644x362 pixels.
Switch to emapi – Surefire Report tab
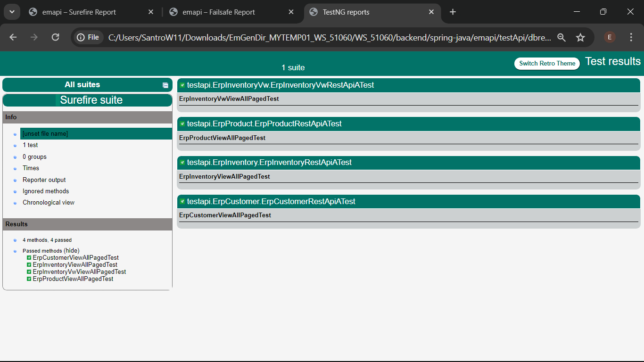click(91, 12)
